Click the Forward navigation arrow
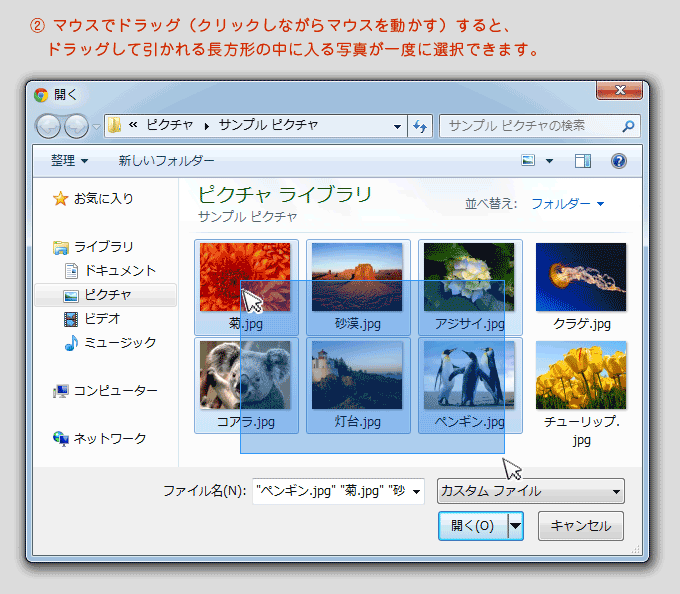 pyautogui.click(x=76, y=127)
